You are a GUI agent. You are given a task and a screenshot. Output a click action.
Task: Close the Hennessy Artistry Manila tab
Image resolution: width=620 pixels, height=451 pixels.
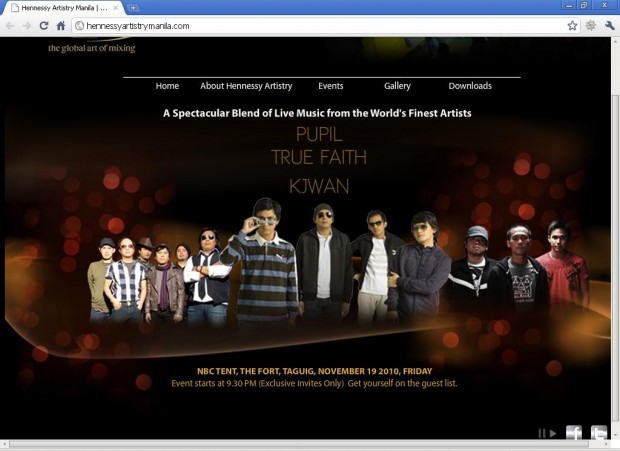tap(116, 8)
